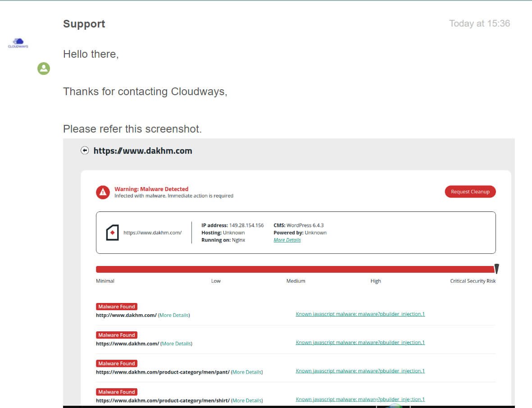
Task: Click the Malware Found badge for the pant page
Action: 116,363
